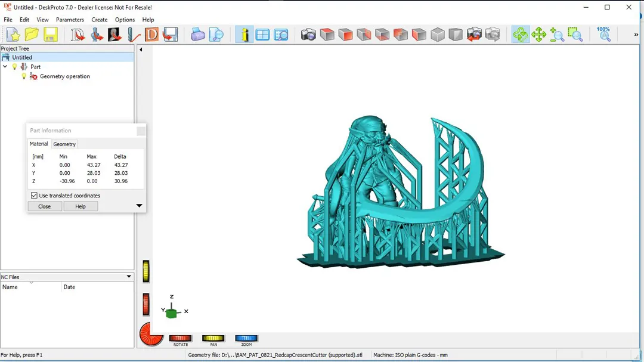Activate the plus/minus magnifier zoom tool

557,35
